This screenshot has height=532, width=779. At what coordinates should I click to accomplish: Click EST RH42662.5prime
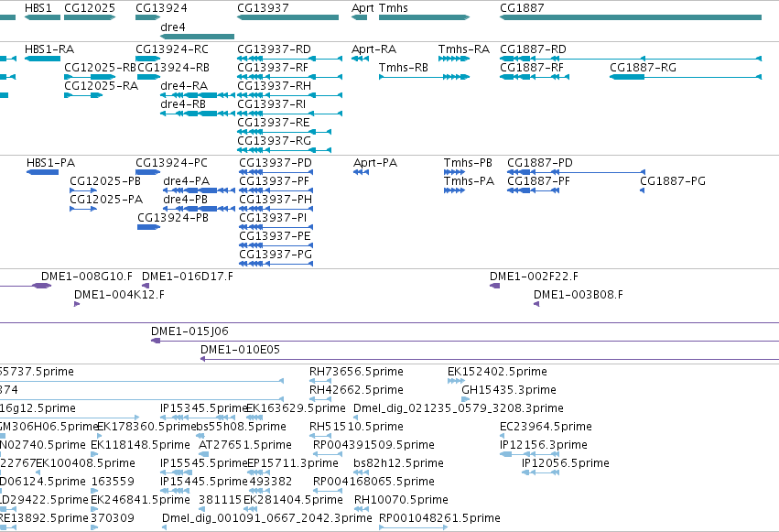356,390
